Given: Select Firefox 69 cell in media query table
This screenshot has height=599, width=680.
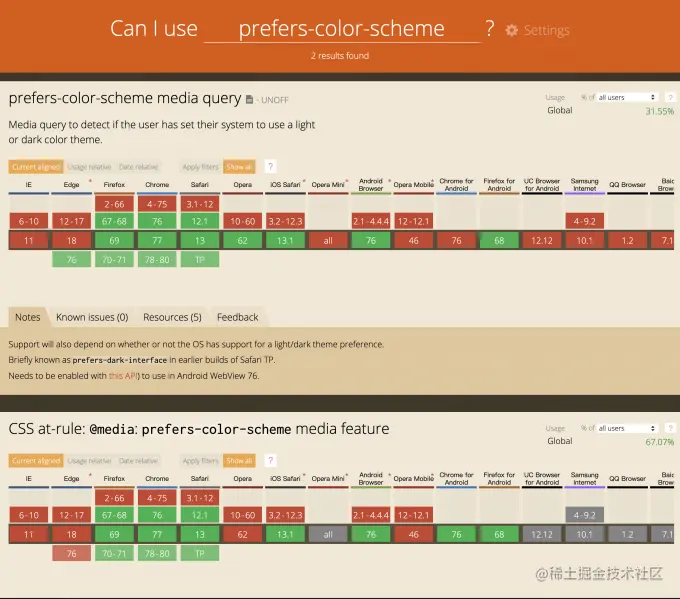Looking at the screenshot, I should point(114,240).
